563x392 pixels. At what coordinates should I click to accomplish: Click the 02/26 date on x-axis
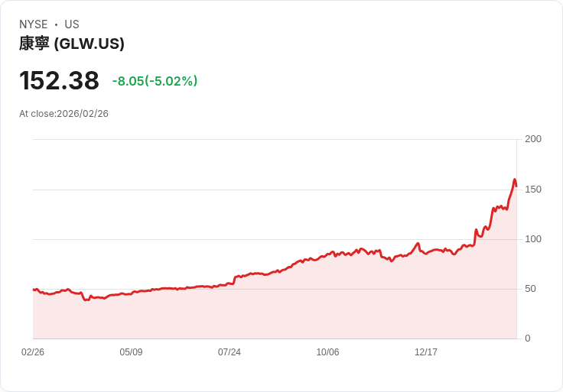(x=33, y=352)
